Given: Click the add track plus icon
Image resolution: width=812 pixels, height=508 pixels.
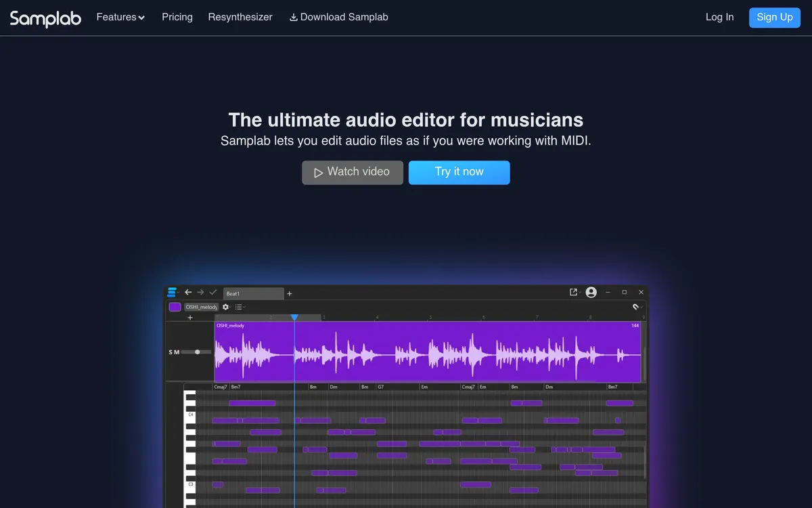Looking at the screenshot, I should click(190, 318).
